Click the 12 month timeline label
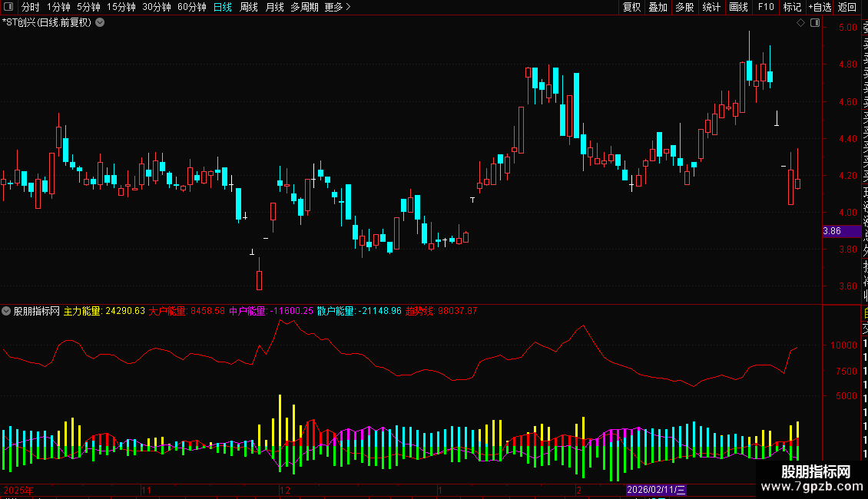Image resolution: width=868 pixels, height=499 pixels. (284, 490)
